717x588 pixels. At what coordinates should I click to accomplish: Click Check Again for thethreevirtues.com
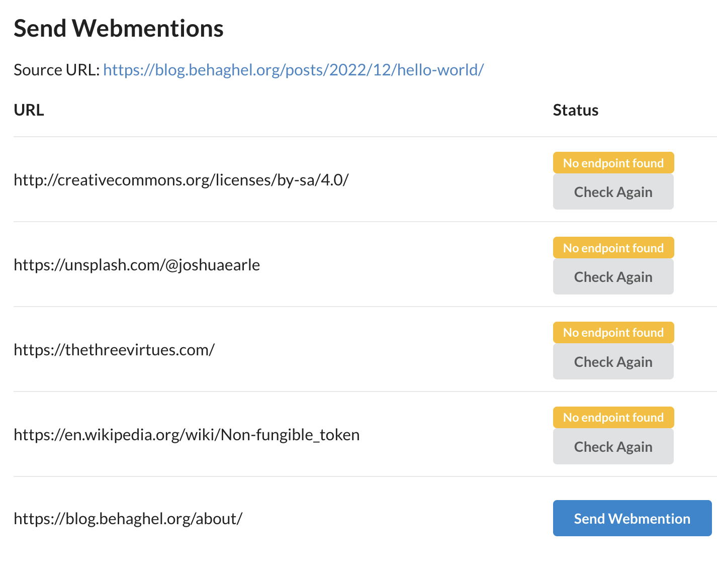(x=613, y=361)
